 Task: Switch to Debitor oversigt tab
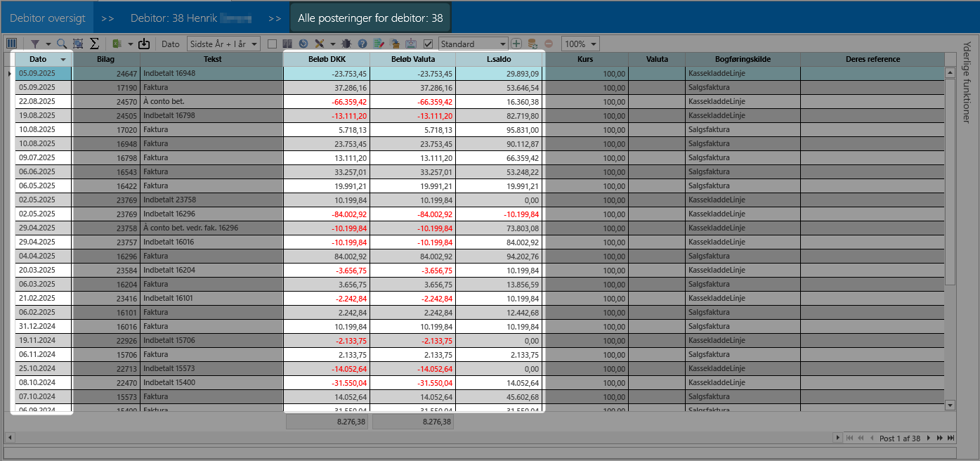coord(48,18)
